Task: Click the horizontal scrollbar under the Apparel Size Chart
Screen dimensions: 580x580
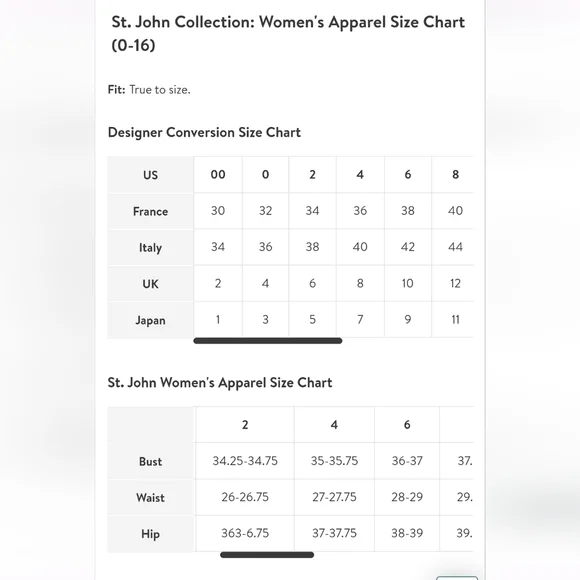Action: 267,554
